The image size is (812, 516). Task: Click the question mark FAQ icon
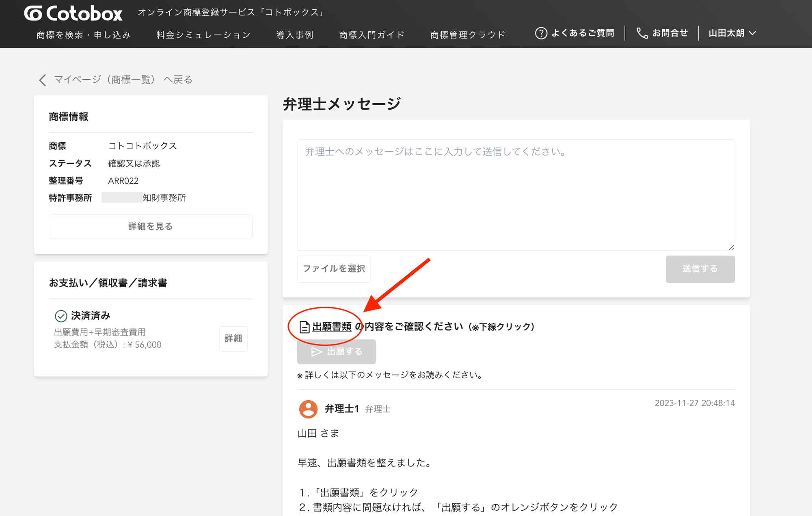click(x=541, y=33)
